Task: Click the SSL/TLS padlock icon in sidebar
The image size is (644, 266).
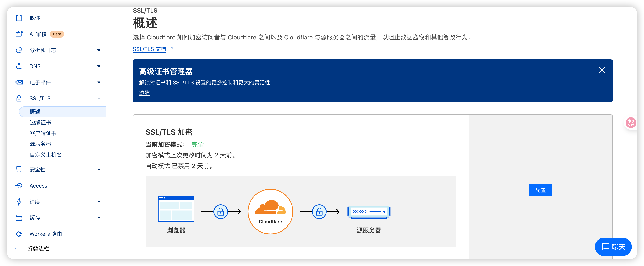Action: click(x=19, y=98)
